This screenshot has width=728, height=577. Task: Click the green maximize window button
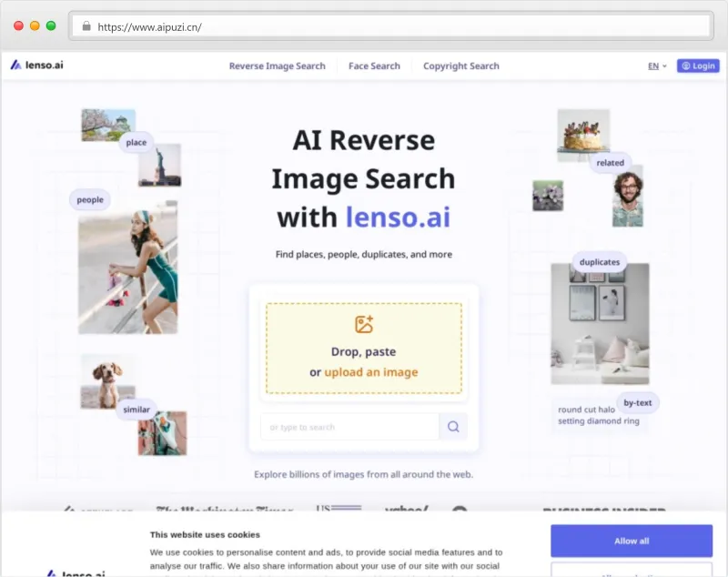(51, 26)
